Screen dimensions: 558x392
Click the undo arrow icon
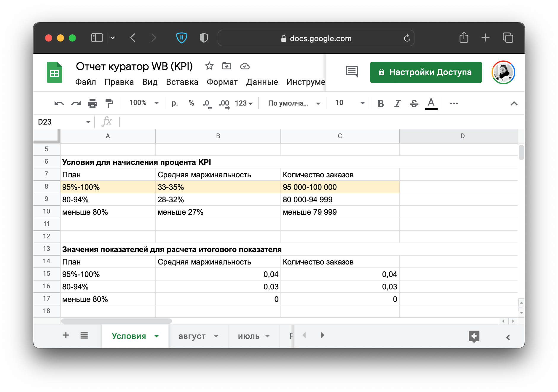pos(59,103)
